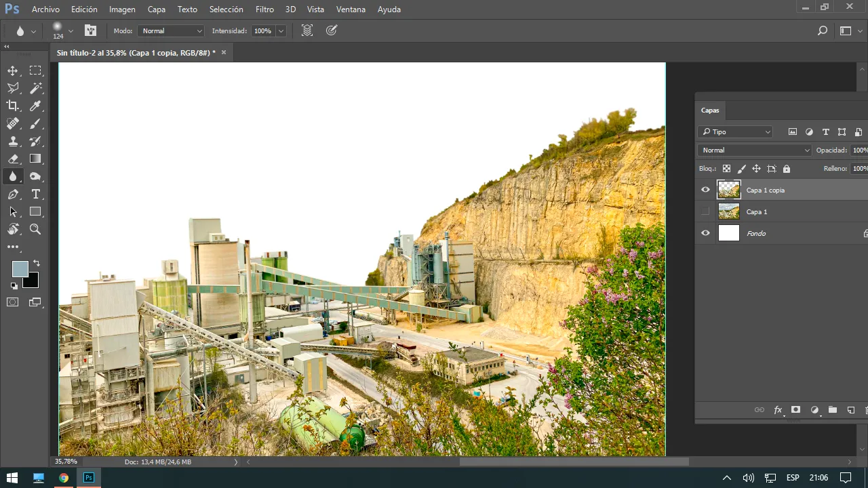
Task: Open the Edición menu
Action: coord(84,9)
